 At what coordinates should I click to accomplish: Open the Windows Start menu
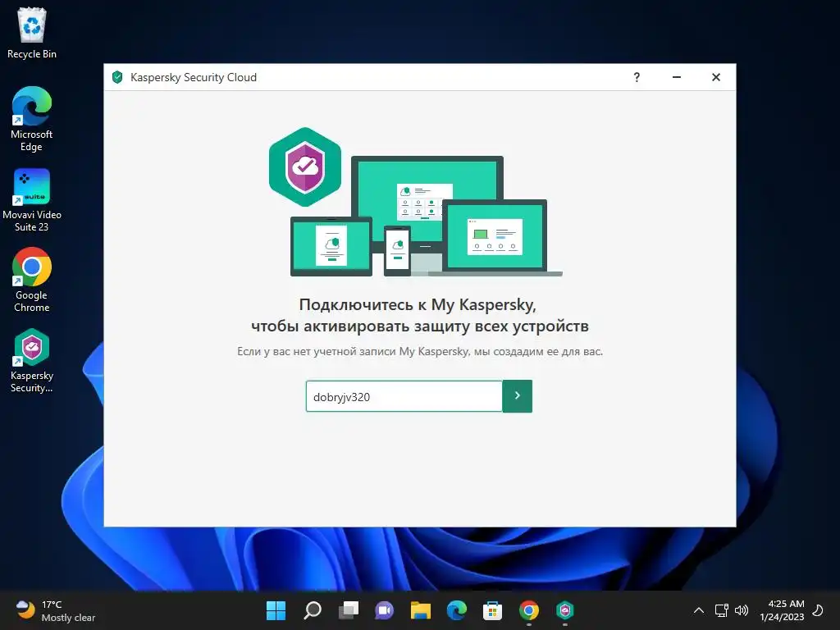click(x=276, y=610)
